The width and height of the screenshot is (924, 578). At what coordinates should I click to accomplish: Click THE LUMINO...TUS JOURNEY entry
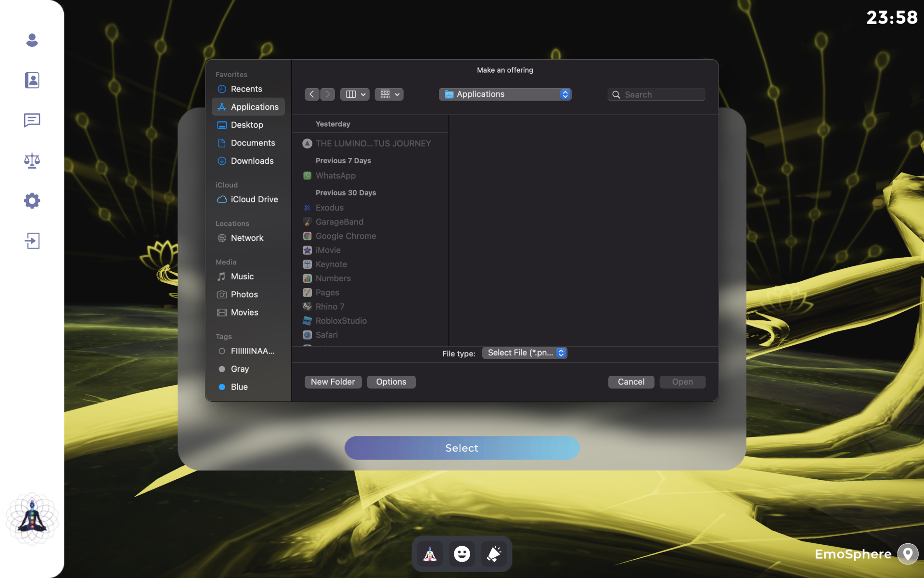click(x=371, y=144)
